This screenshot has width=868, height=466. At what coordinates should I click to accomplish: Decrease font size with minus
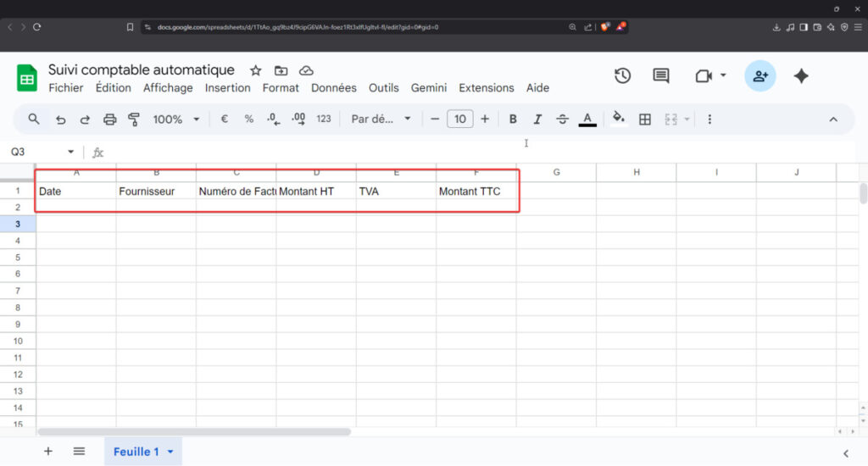click(435, 119)
